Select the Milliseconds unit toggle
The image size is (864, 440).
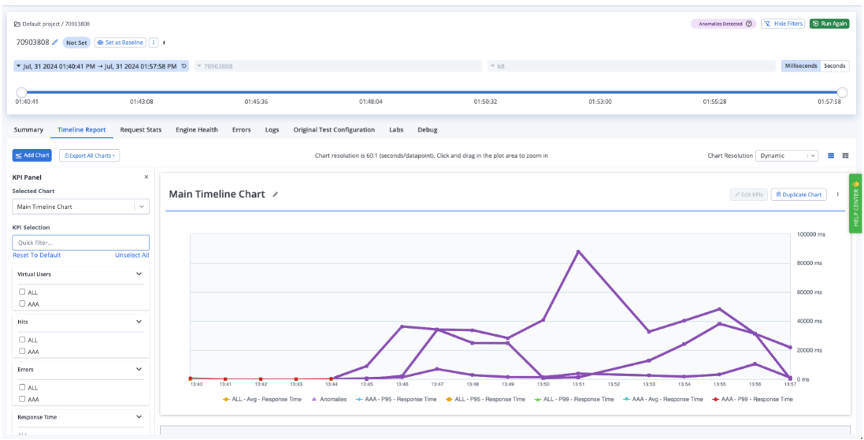[x=801, y=66]
